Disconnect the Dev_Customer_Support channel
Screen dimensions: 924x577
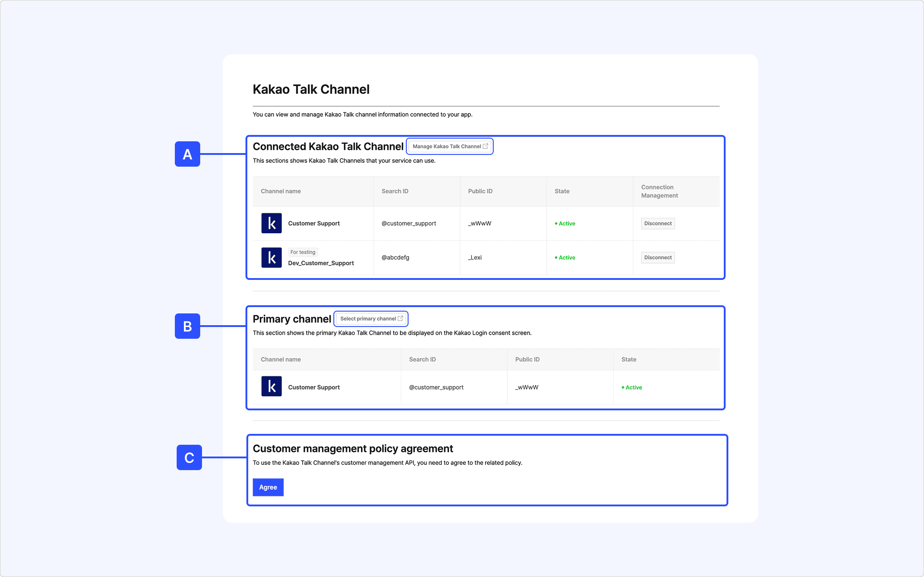[x=658, y=257]
